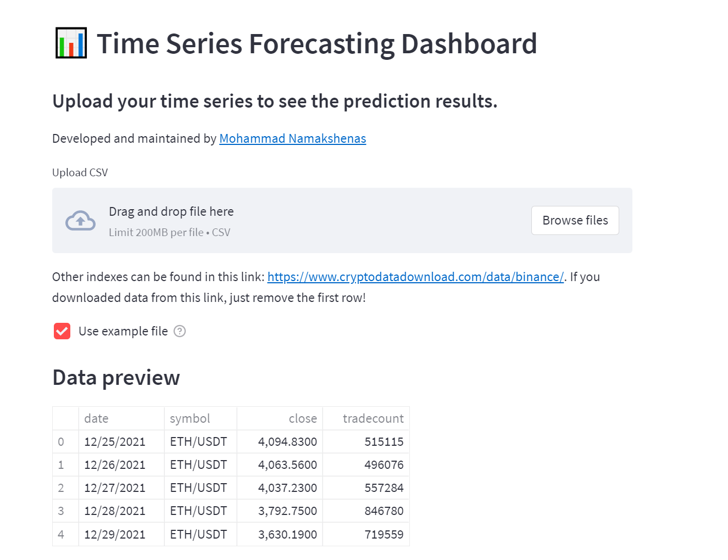
Task: Select the date column header
Action: pos(96,418)
